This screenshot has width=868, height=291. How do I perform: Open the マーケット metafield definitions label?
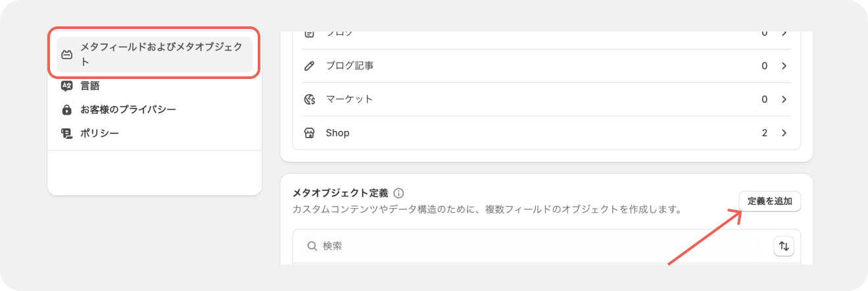tap(349, 99)
